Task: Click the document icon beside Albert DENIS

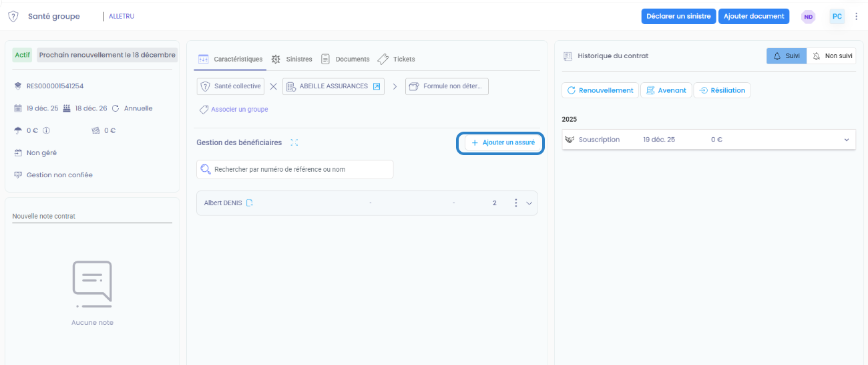Action: 250,203
